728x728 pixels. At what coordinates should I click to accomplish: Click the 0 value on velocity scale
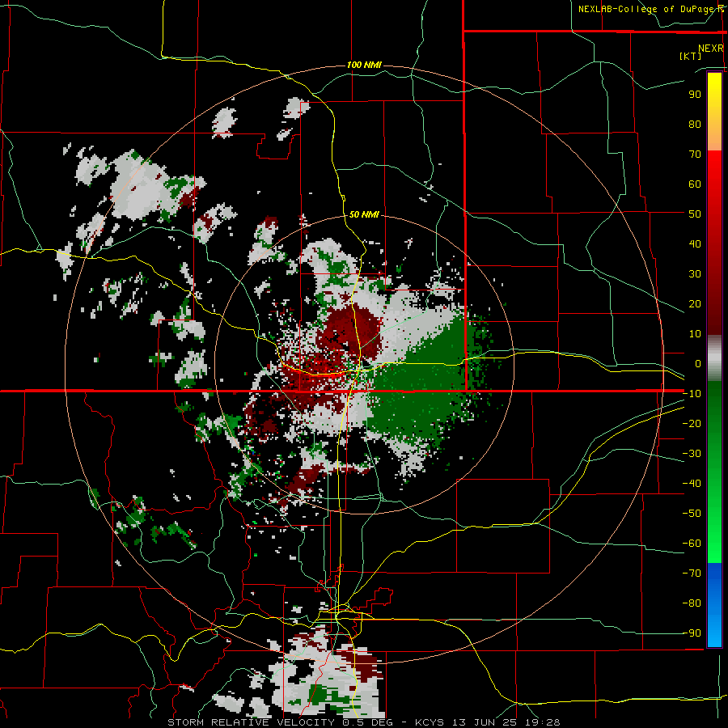(698, 364)
